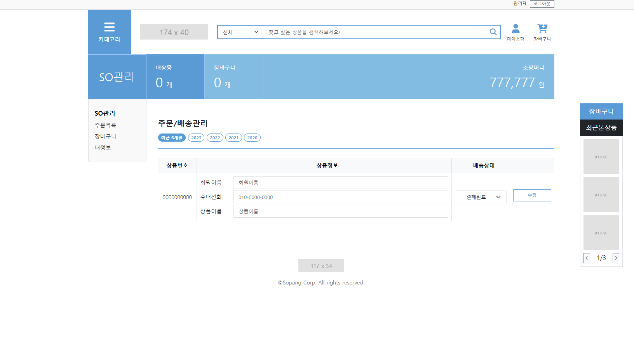The width and height of the screenshot is (634, 364).
Task: Click the SO관리 banner title
Action: click(117, 77)
